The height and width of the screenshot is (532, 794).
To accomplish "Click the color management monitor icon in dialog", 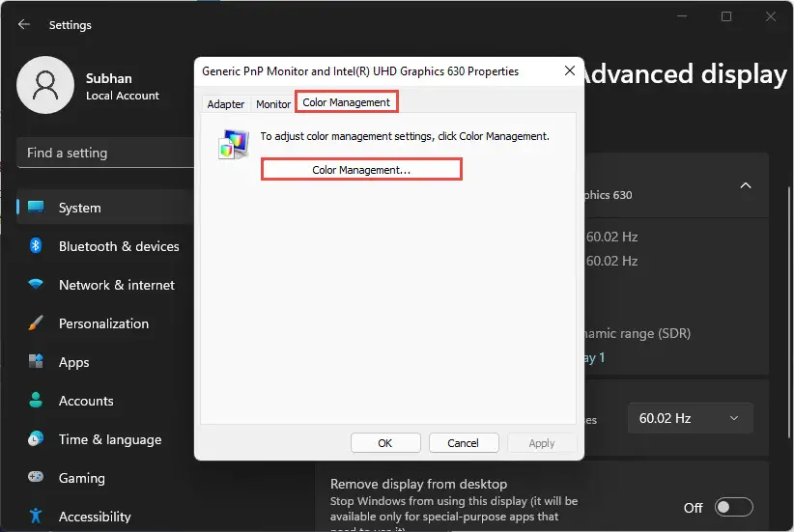I will point(234,144).
